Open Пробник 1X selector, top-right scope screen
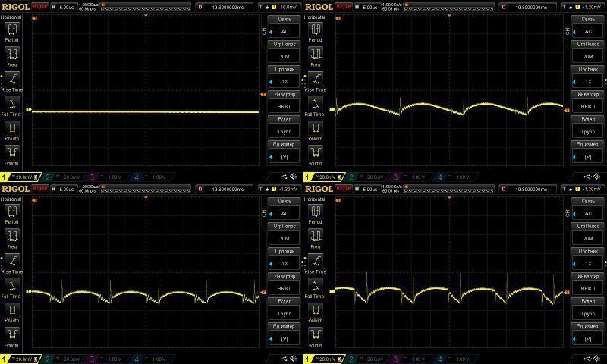 [588, 77]
